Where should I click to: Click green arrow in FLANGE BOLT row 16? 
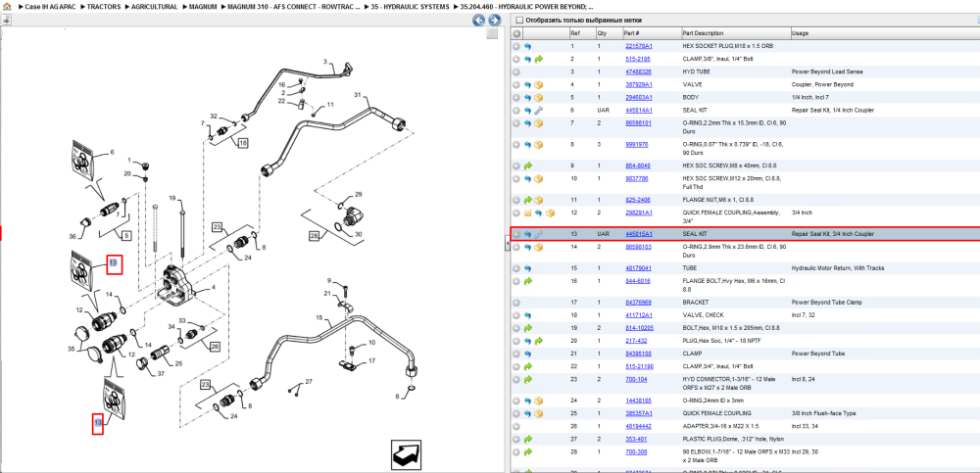click(527, 281)
